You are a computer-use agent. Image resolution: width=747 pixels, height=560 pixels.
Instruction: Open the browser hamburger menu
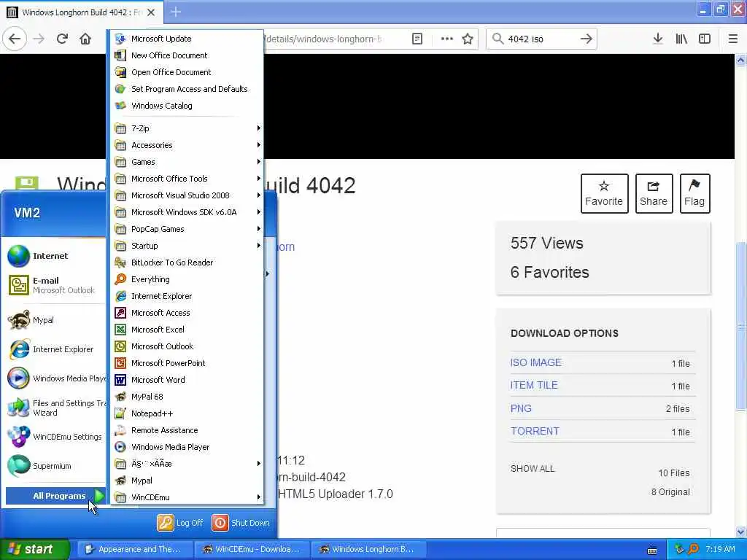coord(733,39)
